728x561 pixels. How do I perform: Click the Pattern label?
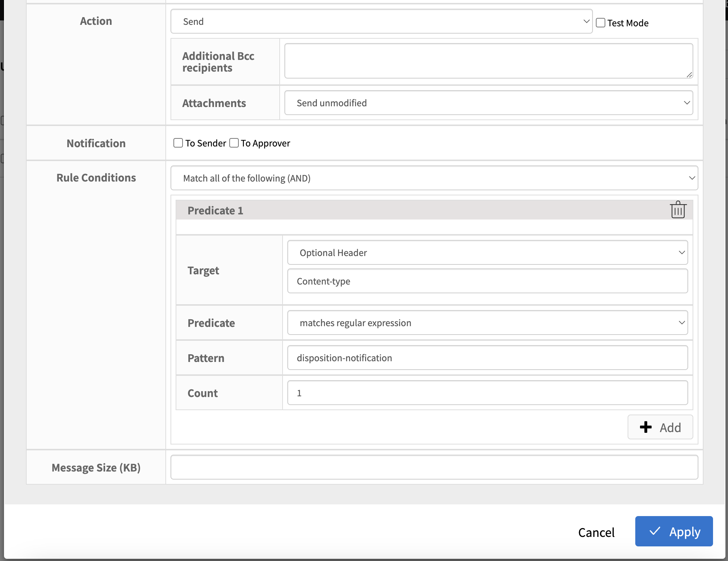tap(206, 358)
